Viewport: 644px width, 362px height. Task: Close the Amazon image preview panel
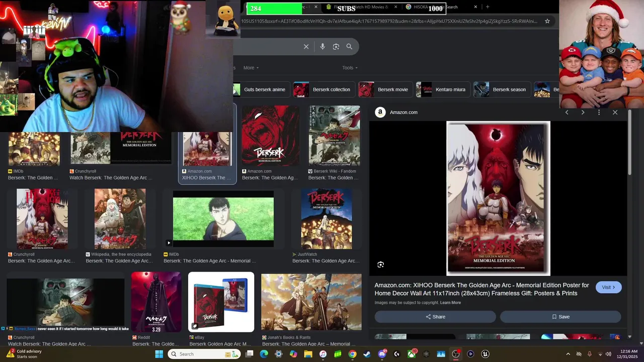[x=615, y=112]
